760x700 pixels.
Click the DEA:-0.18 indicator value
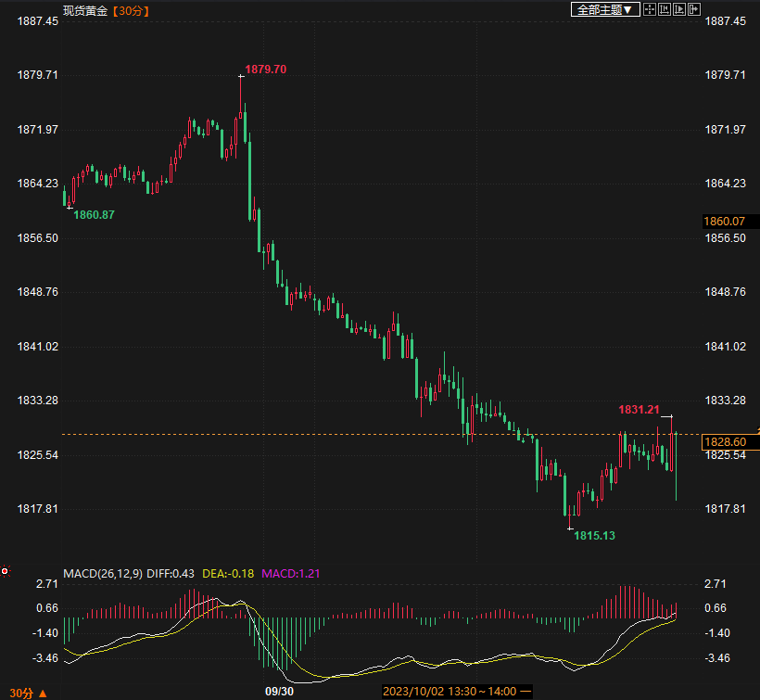tap(228, 574)
